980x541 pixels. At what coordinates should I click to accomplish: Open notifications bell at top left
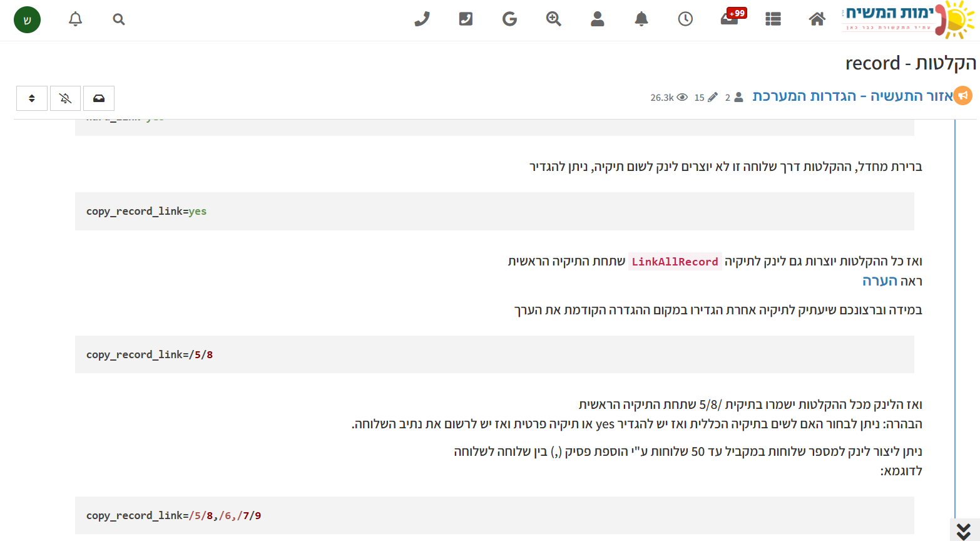[x=76, y=19]
